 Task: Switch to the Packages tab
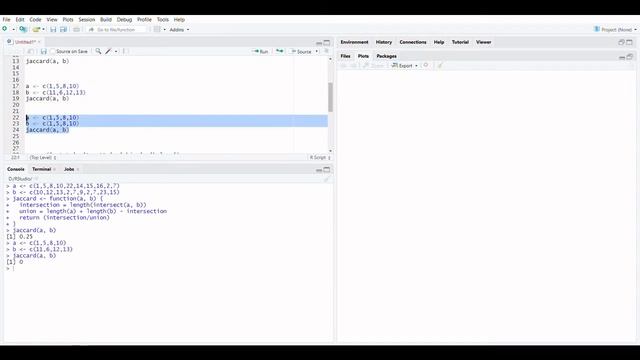(x=386, y=56)
